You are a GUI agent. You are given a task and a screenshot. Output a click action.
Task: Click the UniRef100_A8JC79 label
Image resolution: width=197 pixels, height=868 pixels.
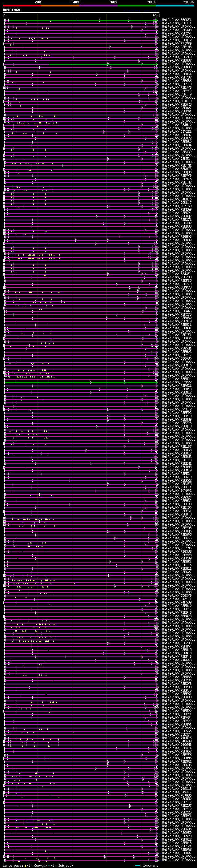tap(176, 101)
